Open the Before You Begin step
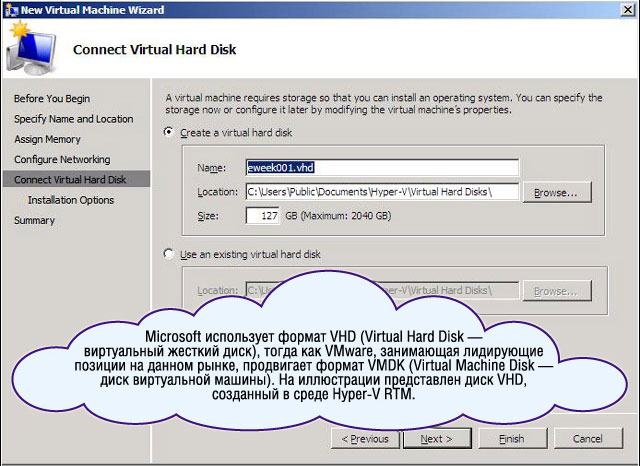 coord(52,98)
